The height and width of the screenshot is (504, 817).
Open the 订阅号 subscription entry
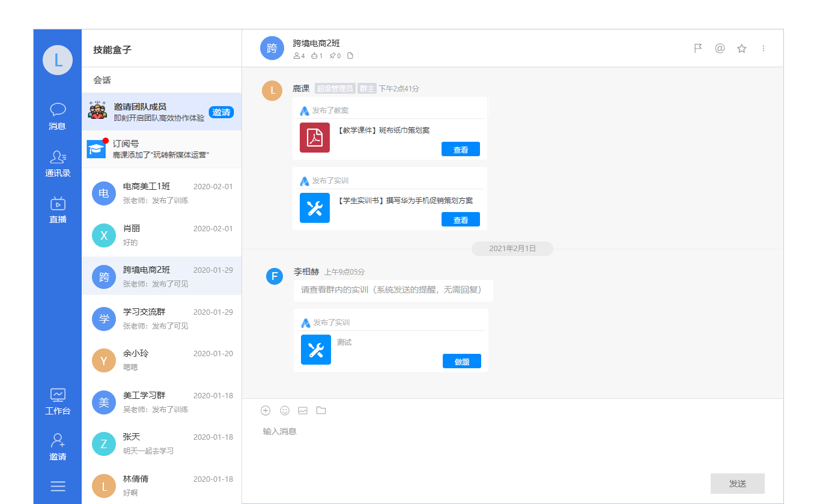162,149
